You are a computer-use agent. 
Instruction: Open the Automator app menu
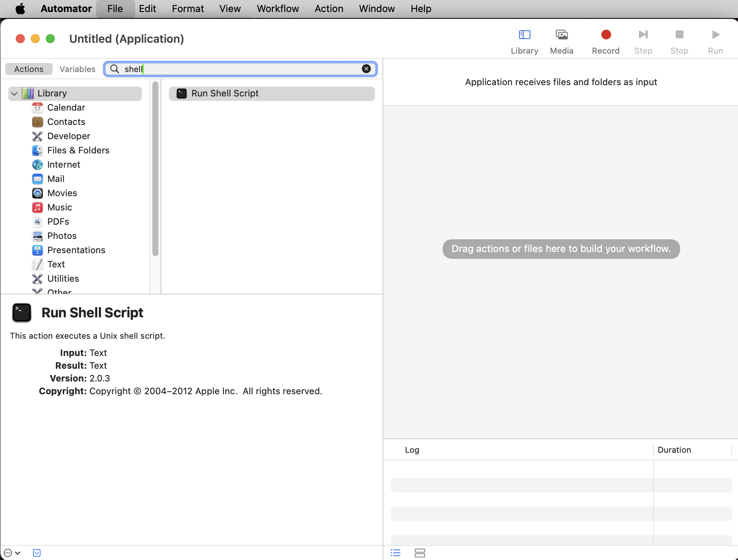click(x=66, y=9)
